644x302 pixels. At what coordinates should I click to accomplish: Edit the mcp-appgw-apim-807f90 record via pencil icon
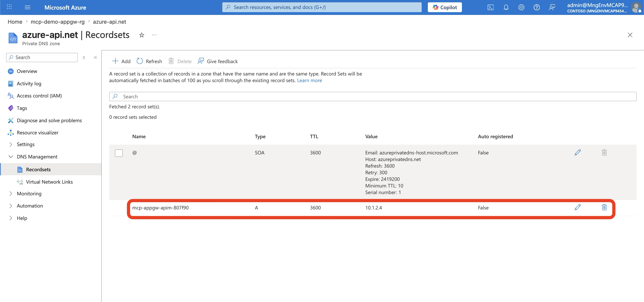point(578,207)
